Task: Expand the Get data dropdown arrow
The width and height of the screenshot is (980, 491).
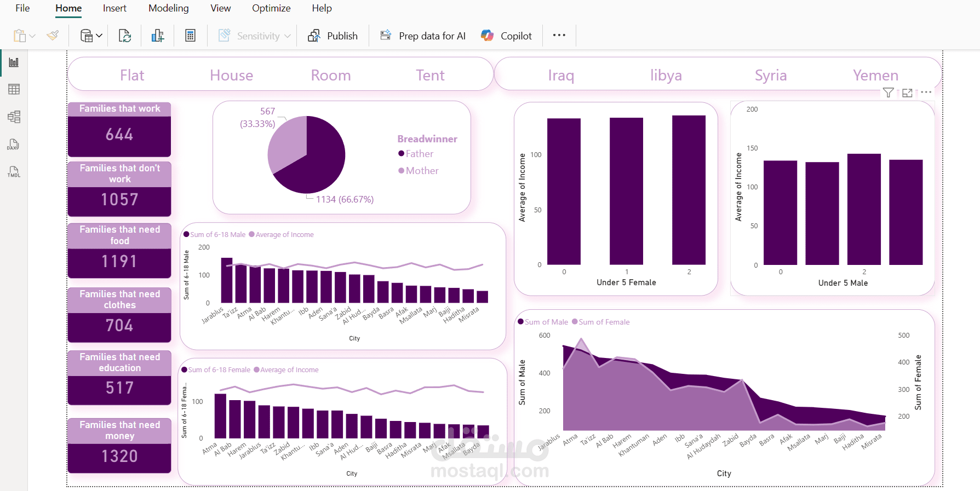Action: pos(99,36)
